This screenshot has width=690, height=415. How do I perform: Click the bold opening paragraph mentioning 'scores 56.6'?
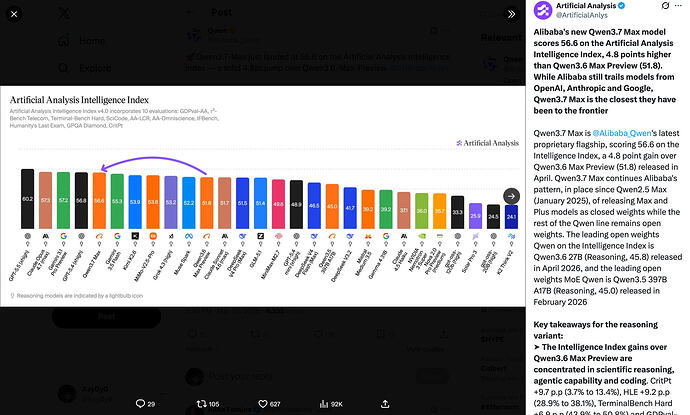point(605,71)
